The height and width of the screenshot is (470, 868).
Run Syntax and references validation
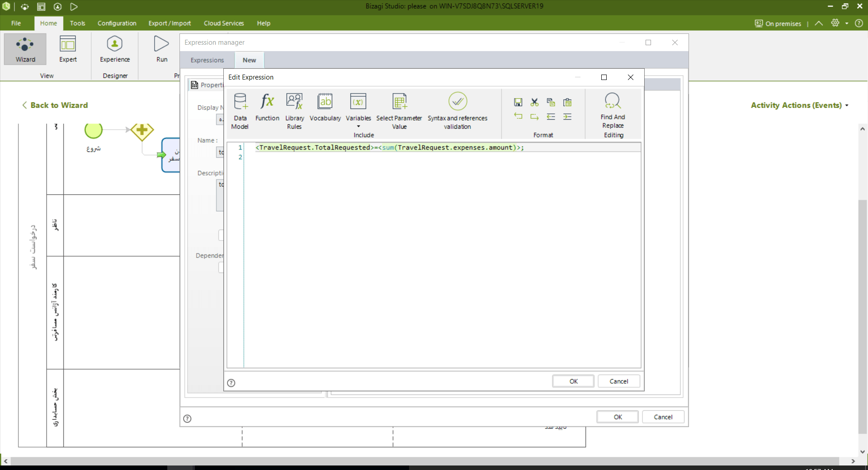coord(458,111)
